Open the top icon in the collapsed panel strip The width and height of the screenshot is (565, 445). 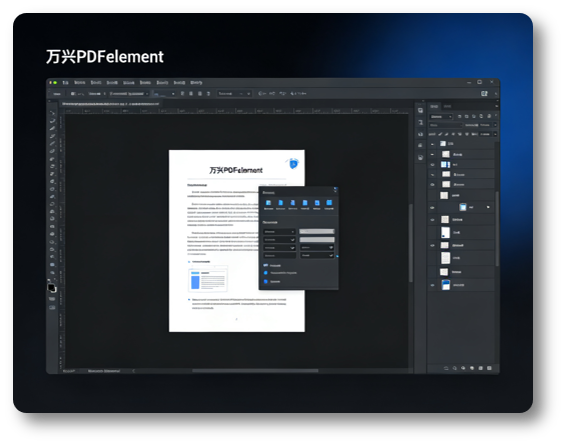pyautogui.click(x=420, y=111)
